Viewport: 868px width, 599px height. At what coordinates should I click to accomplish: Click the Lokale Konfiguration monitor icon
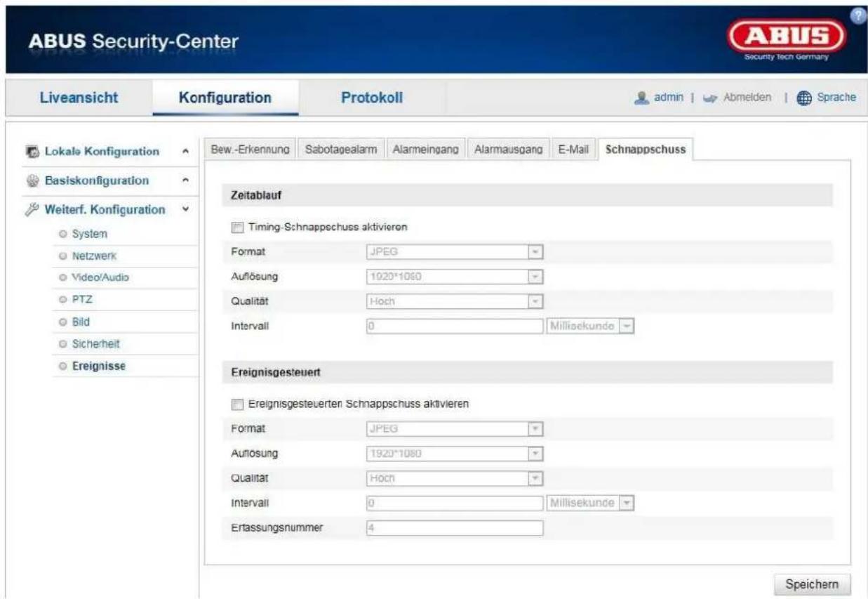click(32, 152)
